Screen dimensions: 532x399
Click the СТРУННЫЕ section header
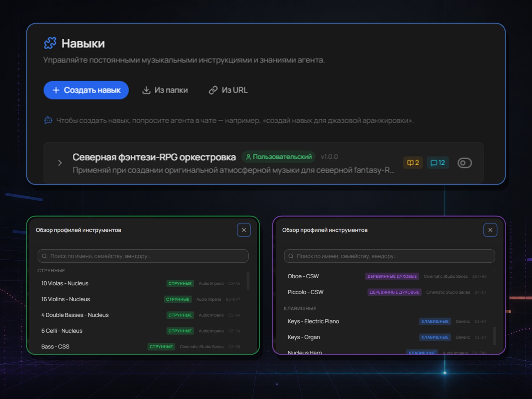point(51,271)
